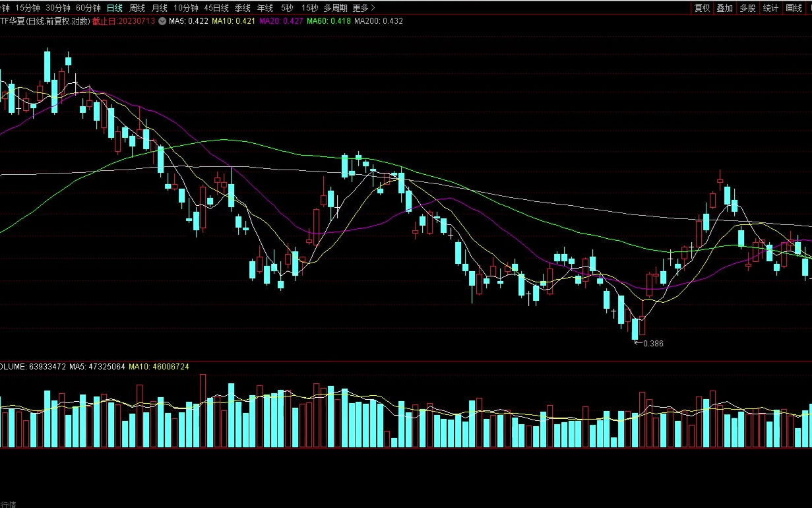Click the green MA60 indicator label
The image size is (812, 508).
(328, 21)
